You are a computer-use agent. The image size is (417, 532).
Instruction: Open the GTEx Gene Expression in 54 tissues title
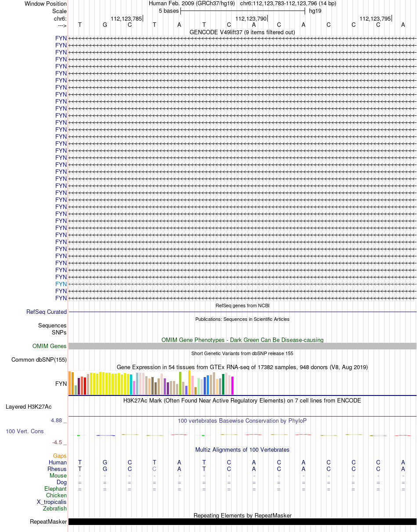(242, 367)
